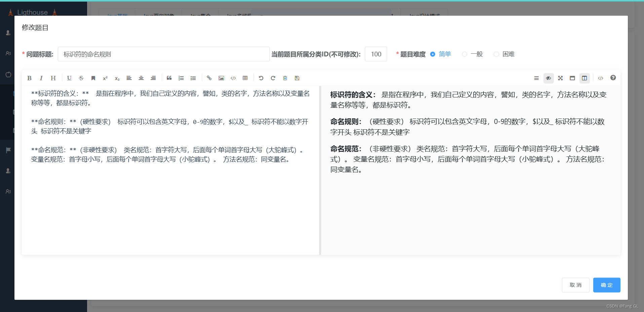Open the navigation table of contents icon
The image size is (644, 312).
click(536, 78)
